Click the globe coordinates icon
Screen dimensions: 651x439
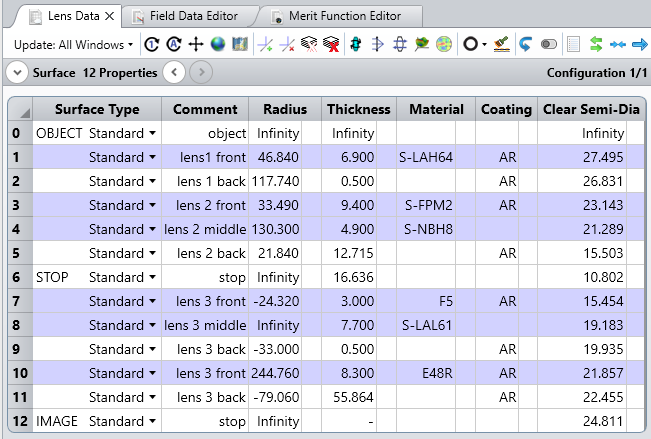218,44
